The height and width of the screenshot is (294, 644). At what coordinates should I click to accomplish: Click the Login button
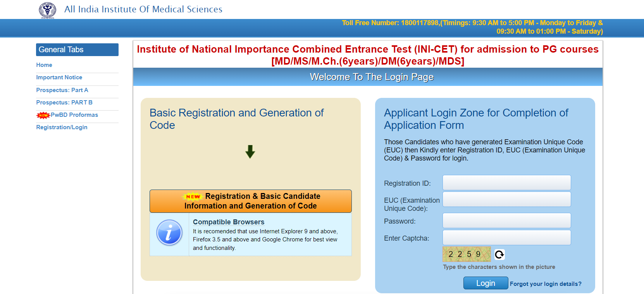pos(486,283)
